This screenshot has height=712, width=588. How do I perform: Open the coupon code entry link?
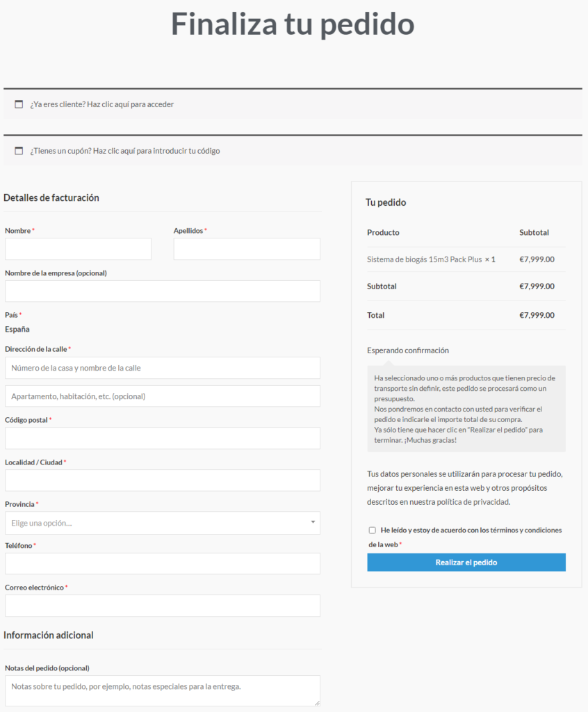point(156,151)
